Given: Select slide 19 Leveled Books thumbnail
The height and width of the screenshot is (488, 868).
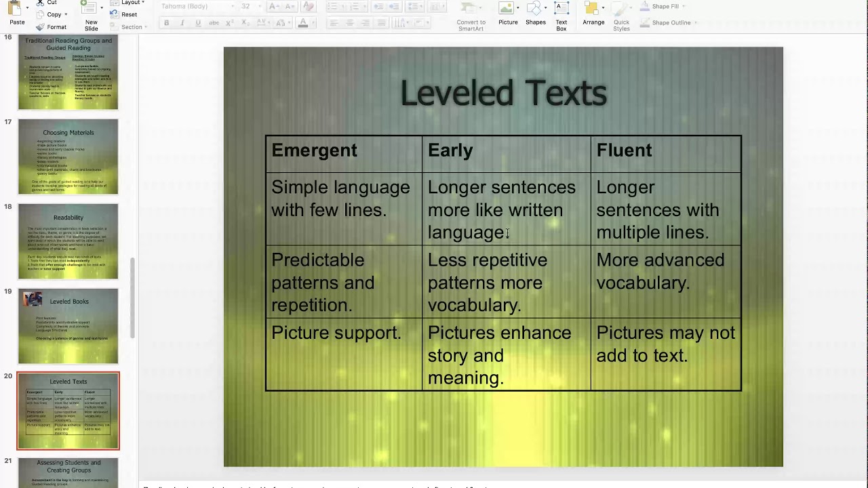Looking at the screenshot, I should (x=68, y=326).
